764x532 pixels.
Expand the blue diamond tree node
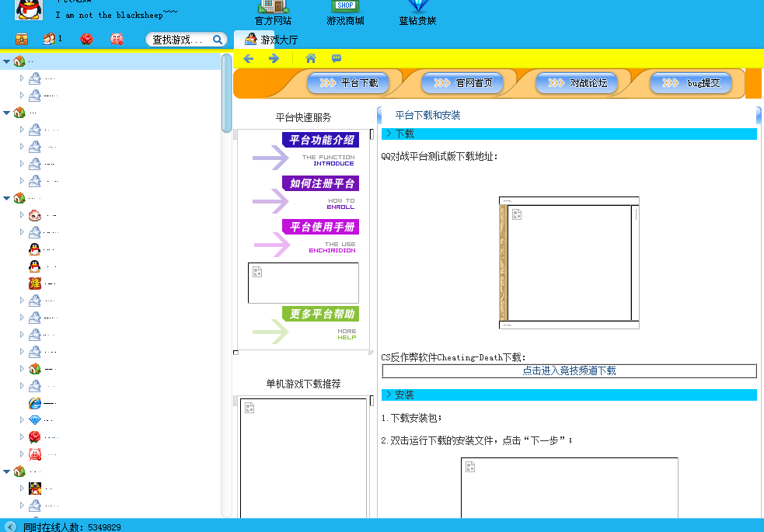coord(22,419)
